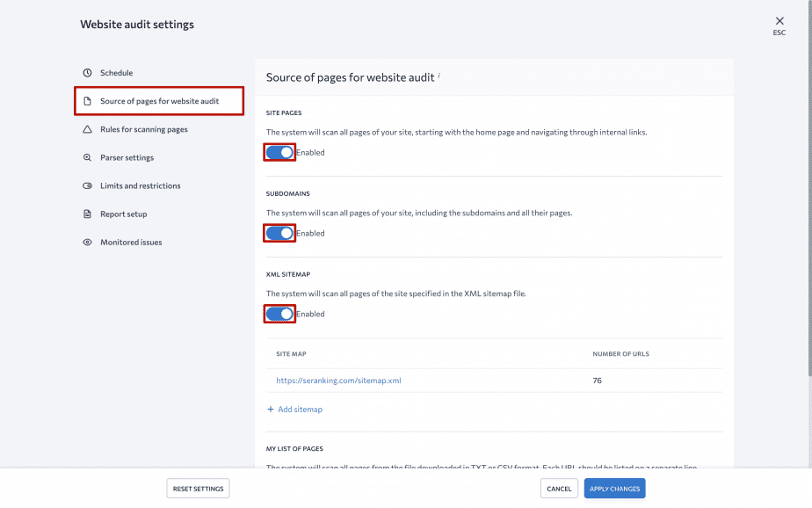Click the info icon next to the heading
The image size is (812, 508).
(x=439, y=75)
